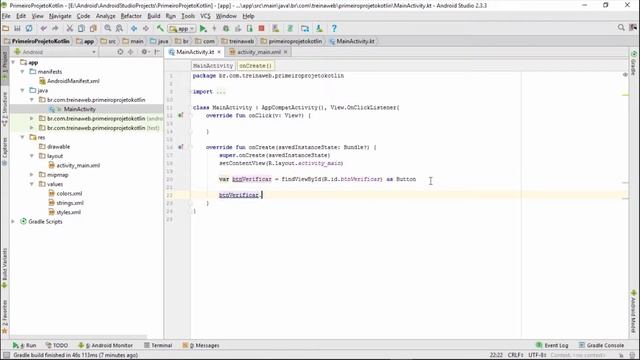
Task: Click the Hide Project panel icon
Action: [157, 52]
